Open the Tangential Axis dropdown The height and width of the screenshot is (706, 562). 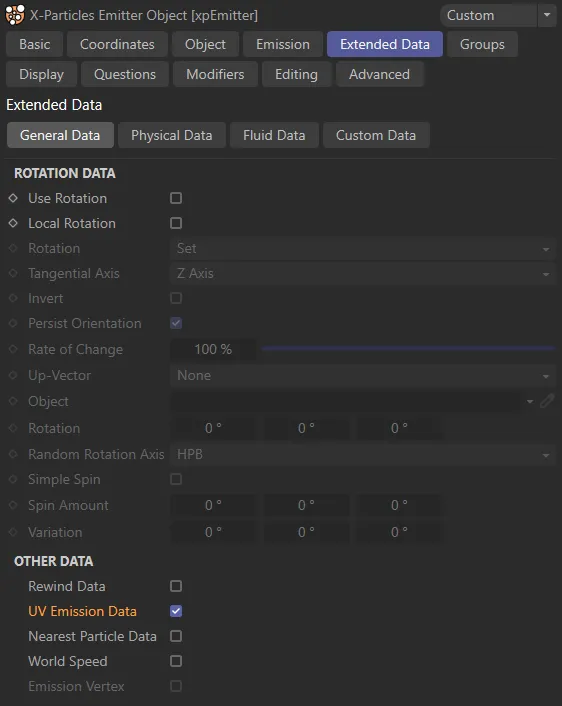363,273
